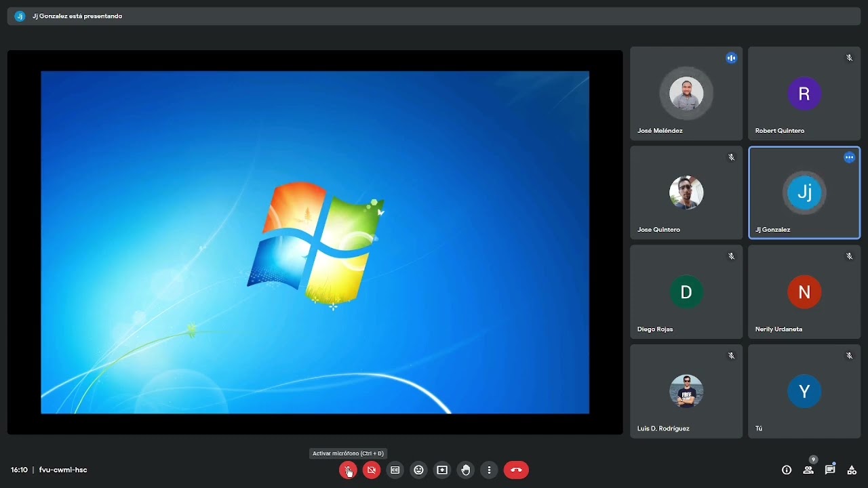
Task: Click the name label José Meléndez
Action: coord(660,131)
